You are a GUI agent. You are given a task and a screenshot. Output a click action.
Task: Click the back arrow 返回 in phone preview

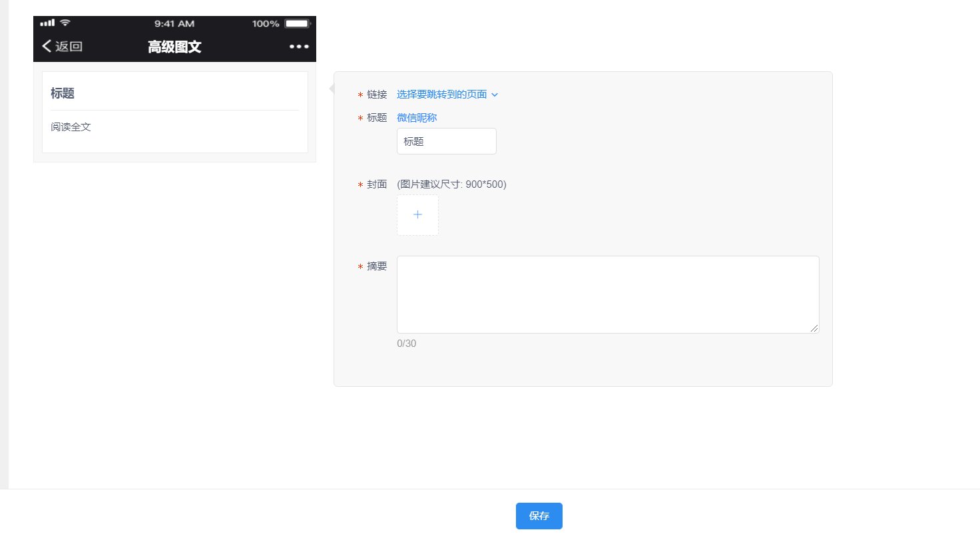click(62, 46)
